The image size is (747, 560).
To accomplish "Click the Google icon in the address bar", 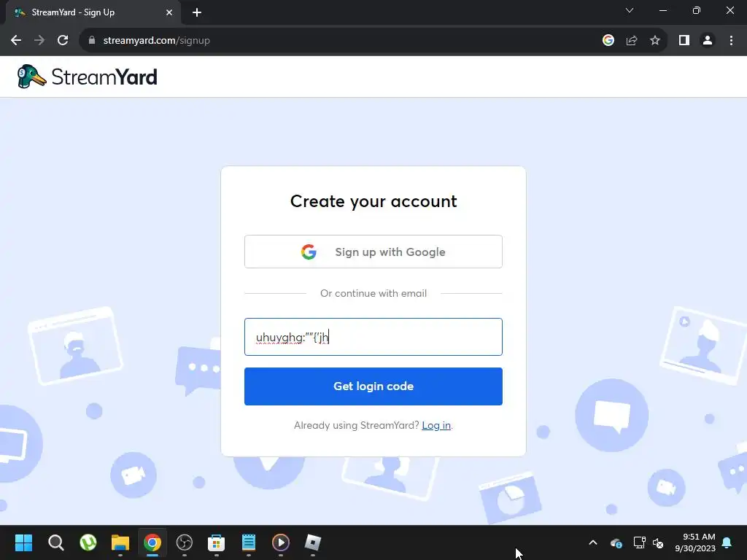I will pyautogui.click(x=608, y=41).
